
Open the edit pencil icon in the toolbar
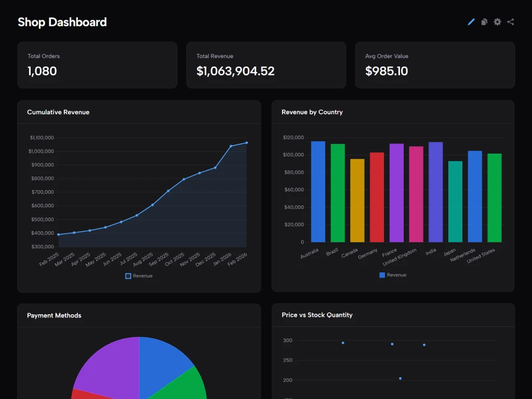coord(471,22)
